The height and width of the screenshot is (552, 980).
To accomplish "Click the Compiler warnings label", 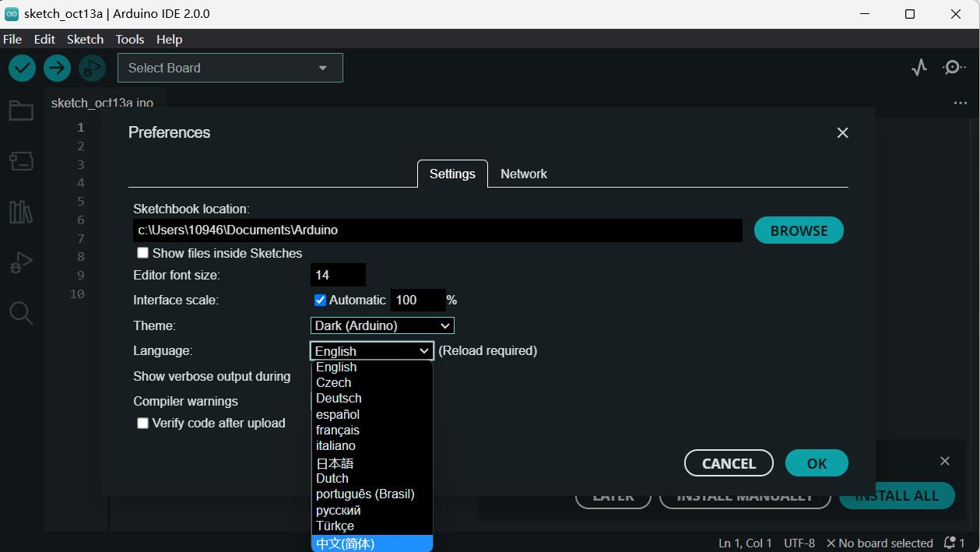I will tap(185, 402).
